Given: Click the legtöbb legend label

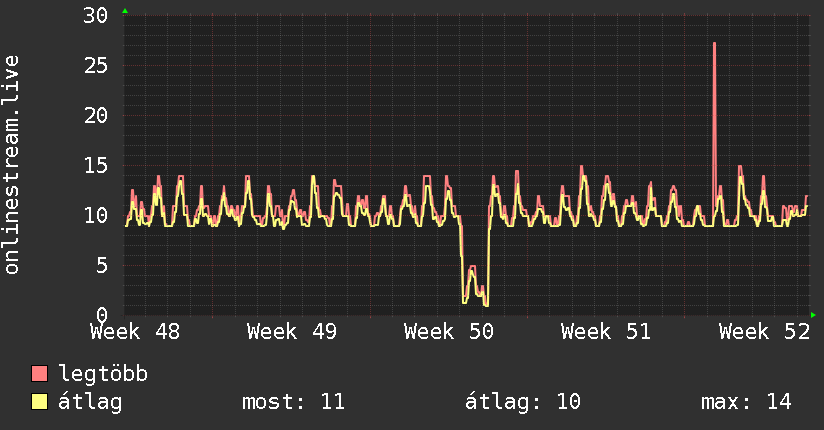Looking at the screenshot, I should tap(103, 374).
